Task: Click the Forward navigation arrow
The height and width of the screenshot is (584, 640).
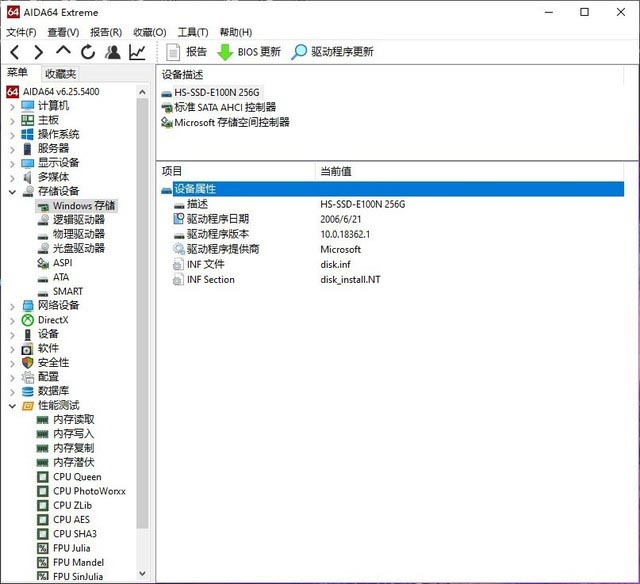Action: point(38,52)
